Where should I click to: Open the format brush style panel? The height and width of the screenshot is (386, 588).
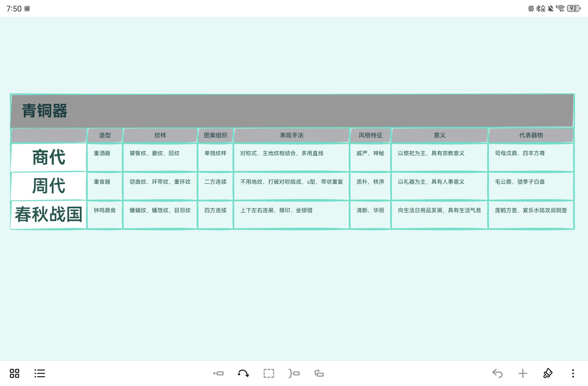(x=548, y=373)
